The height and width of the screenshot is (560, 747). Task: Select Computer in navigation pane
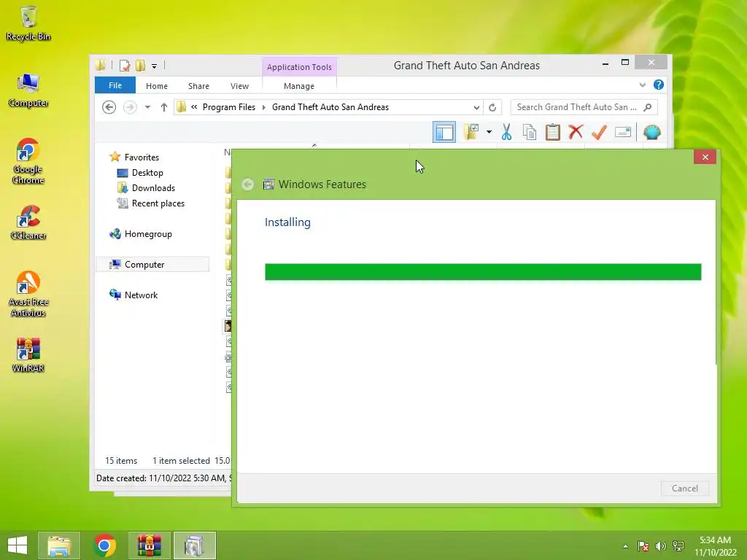(x=152, y=264)
